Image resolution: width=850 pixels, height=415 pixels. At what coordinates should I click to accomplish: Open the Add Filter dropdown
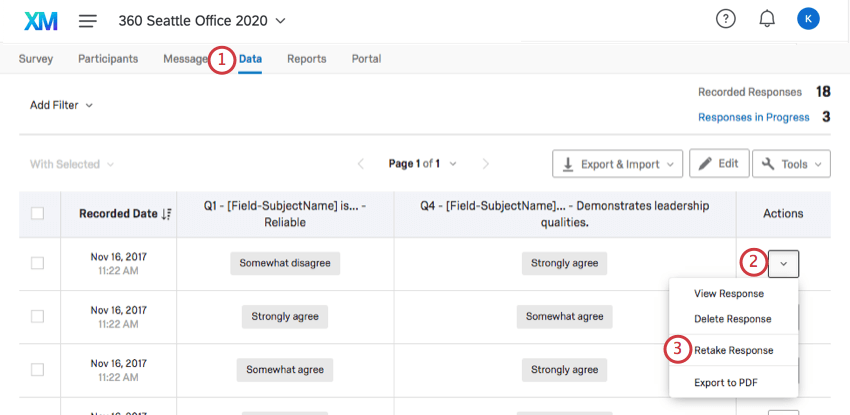(61, 105)
